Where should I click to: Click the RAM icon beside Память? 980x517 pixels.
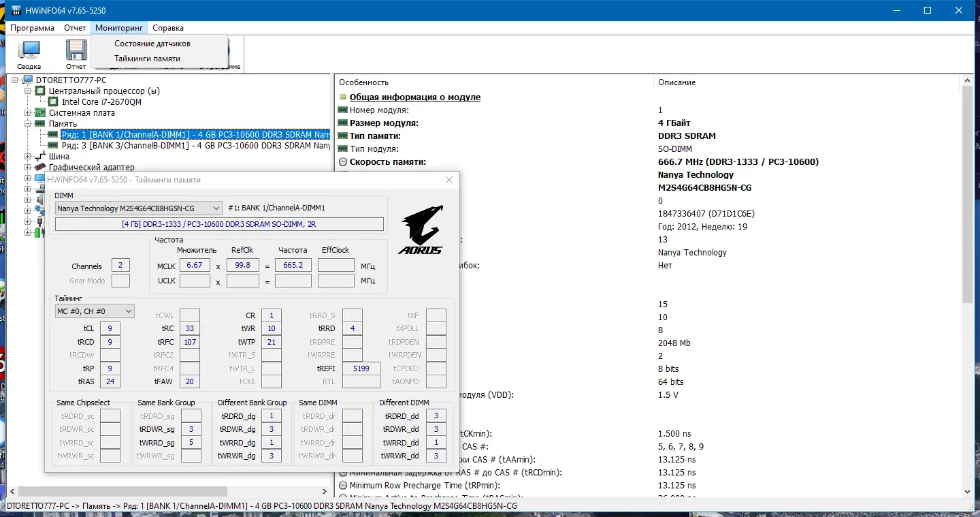[41, 124]
